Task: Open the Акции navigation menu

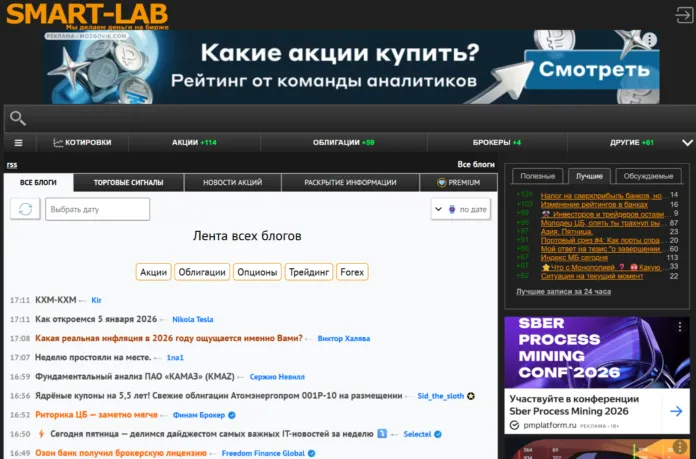Action: click(194, 142)
